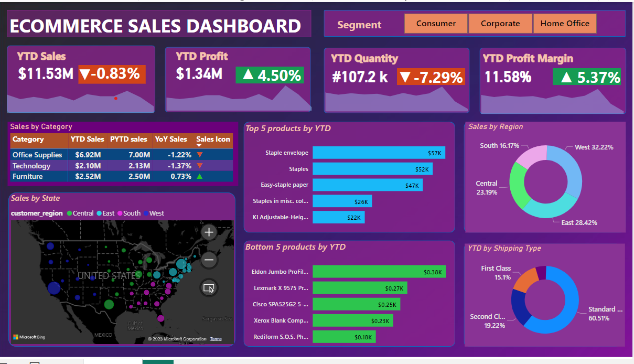Select the Corporate segment filter
The image size is (634, 364).
pyautogui.click(x=500, y=23)
